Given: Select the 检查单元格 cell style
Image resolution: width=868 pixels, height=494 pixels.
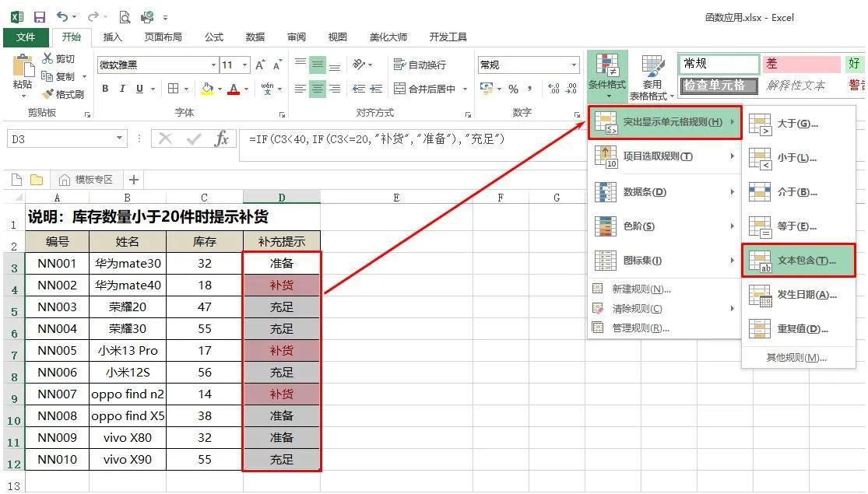Looking at the screenshot, I should [x=719, y=86].
